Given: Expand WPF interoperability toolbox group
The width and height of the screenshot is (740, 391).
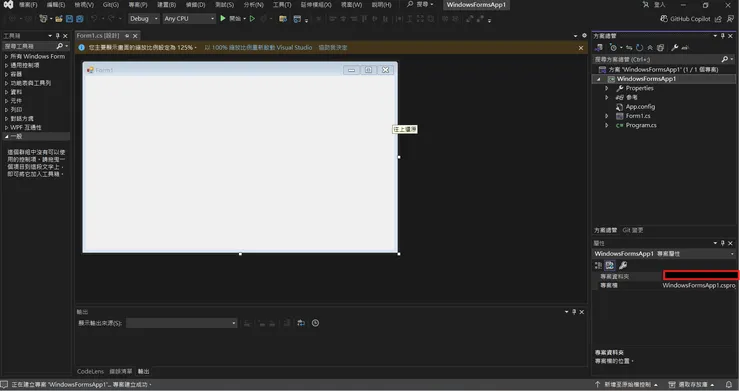Looking at the screenshot, I should point(7,128).
